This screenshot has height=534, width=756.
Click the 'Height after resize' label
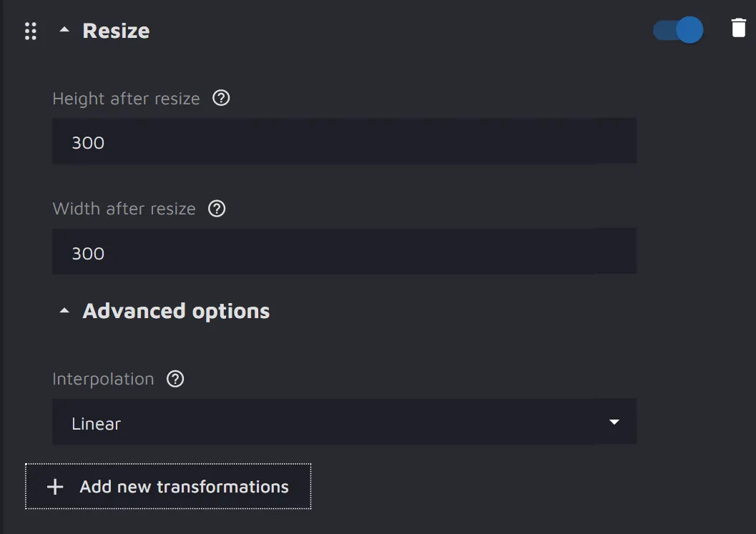(x=126, y=99)
